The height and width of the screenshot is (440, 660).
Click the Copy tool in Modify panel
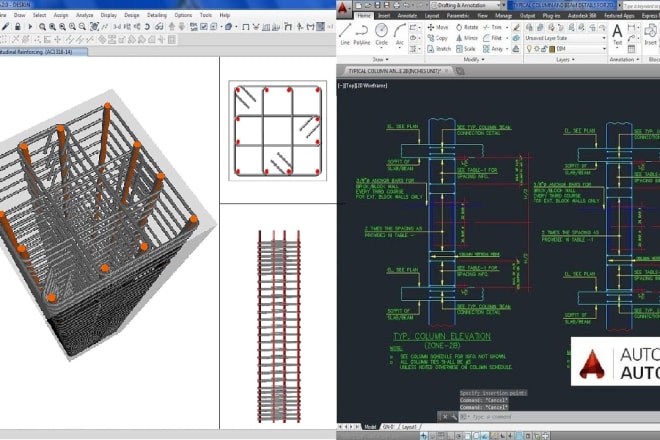pyautogui.click(x=437, y=38)
